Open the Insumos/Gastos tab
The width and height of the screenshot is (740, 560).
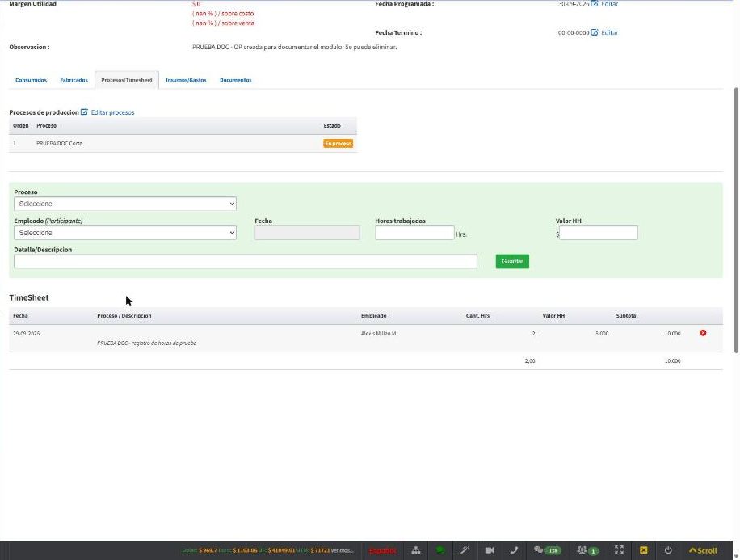[x=186, y=80]
